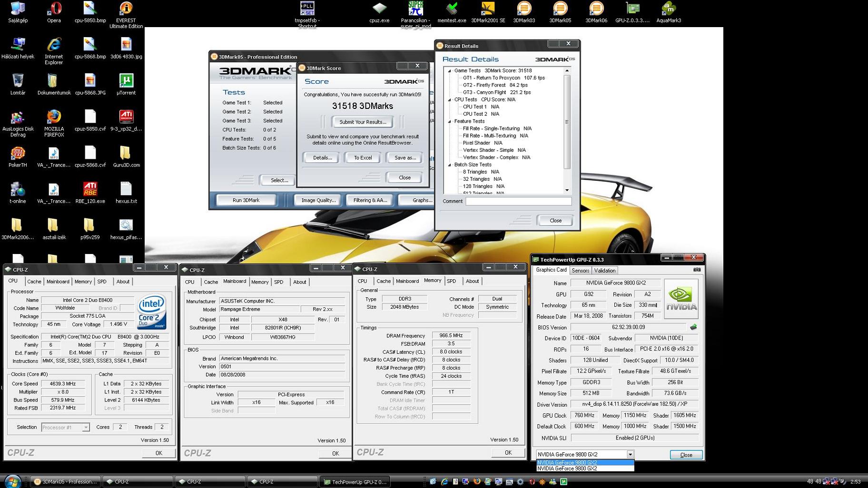Collapse the Feature Tests tree node
The image size is (868, 488).
[x=449, y=121]
